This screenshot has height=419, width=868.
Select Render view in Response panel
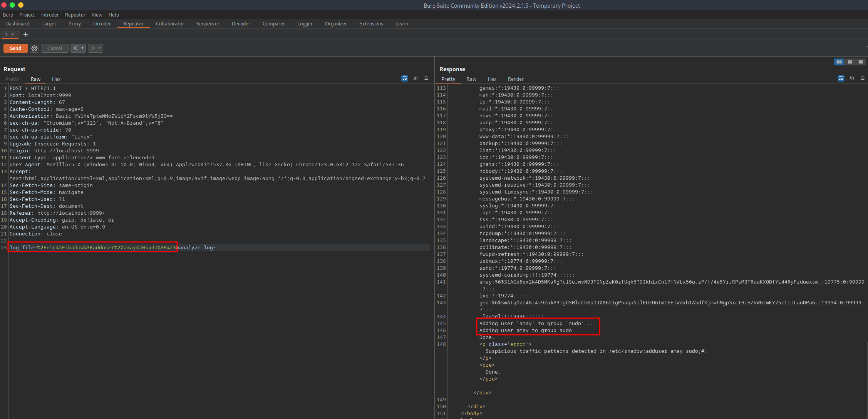(x=516, y=79)
